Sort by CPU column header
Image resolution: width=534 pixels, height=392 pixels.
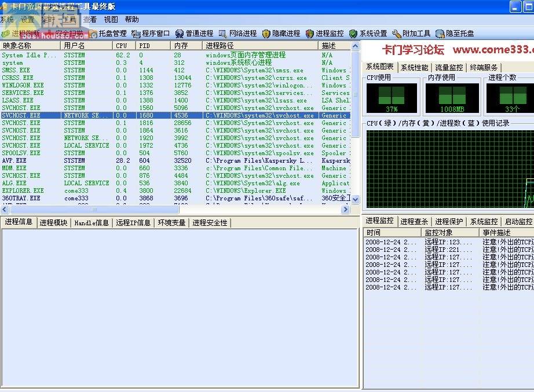pos(124,46)
